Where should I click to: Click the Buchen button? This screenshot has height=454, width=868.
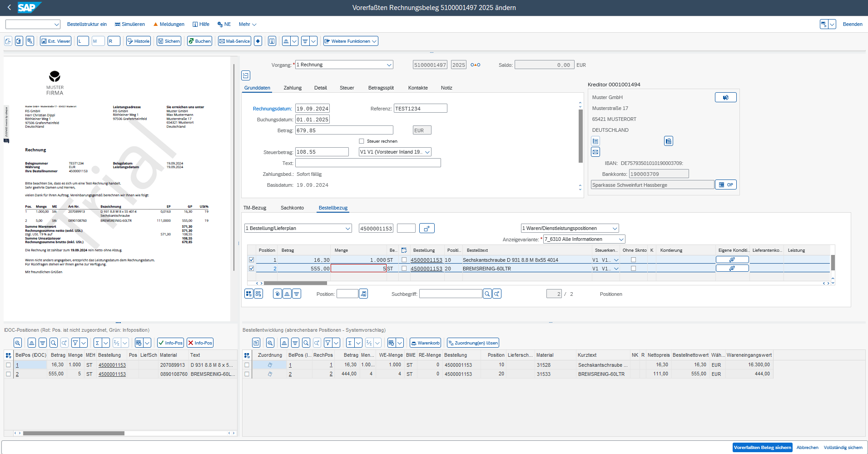pos(199,41)
